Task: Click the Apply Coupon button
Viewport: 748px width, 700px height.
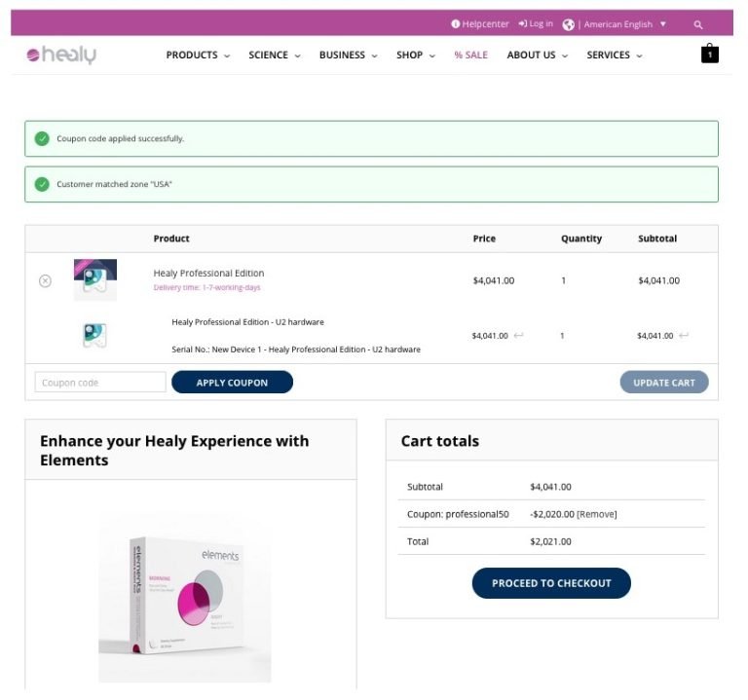Action: (x=233, y=383)
